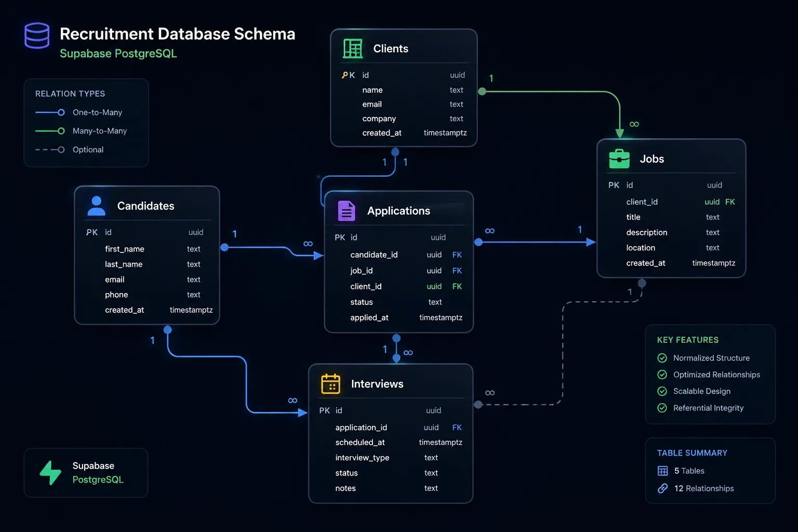
Task: Click the check icon next to Scalable Design
Action: pos(662,391)
